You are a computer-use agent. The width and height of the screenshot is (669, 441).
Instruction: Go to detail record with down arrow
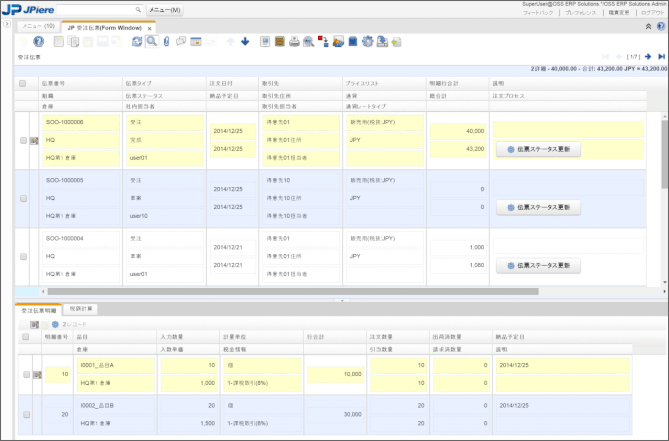click(245, 41)
